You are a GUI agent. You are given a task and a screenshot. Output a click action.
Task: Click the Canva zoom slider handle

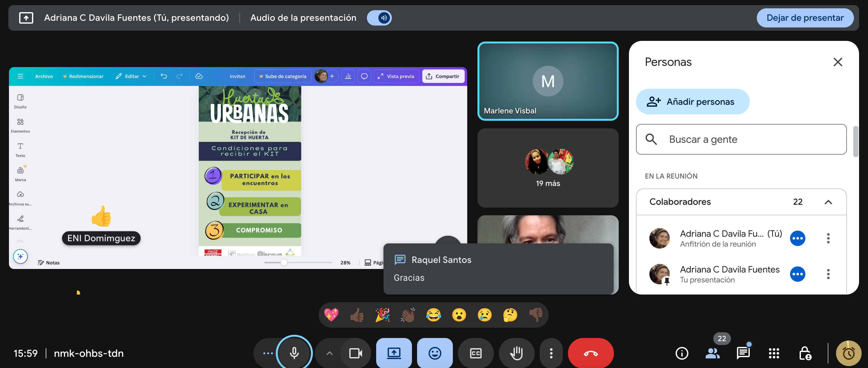[284, 263]
